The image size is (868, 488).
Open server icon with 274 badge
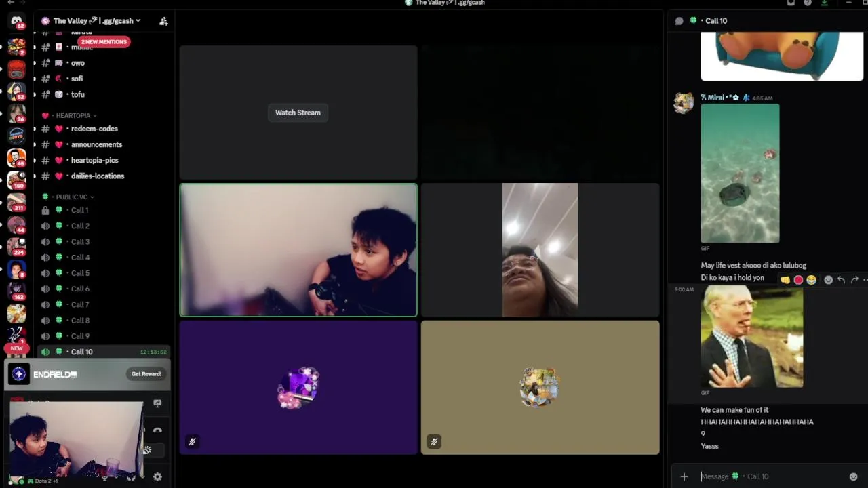click(16, 247)
